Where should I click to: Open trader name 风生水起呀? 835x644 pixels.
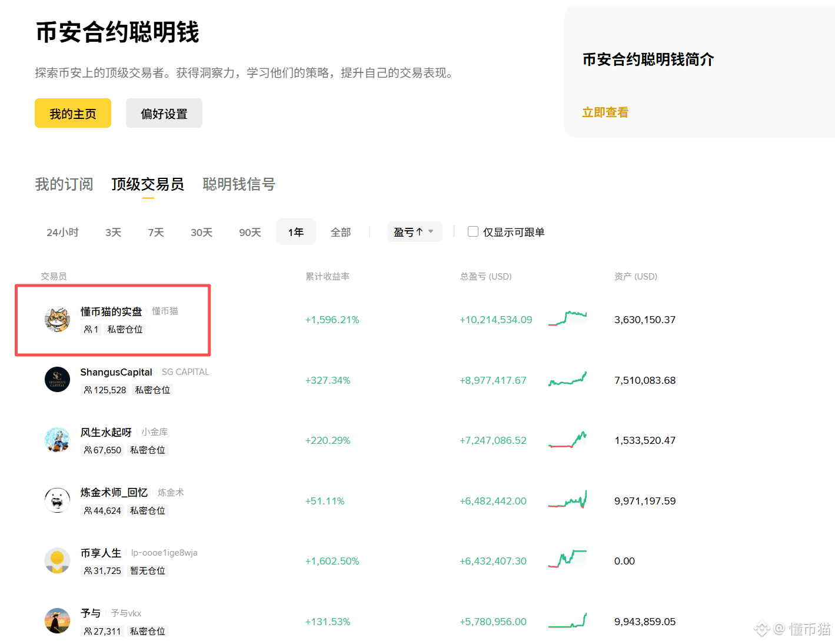106,432
